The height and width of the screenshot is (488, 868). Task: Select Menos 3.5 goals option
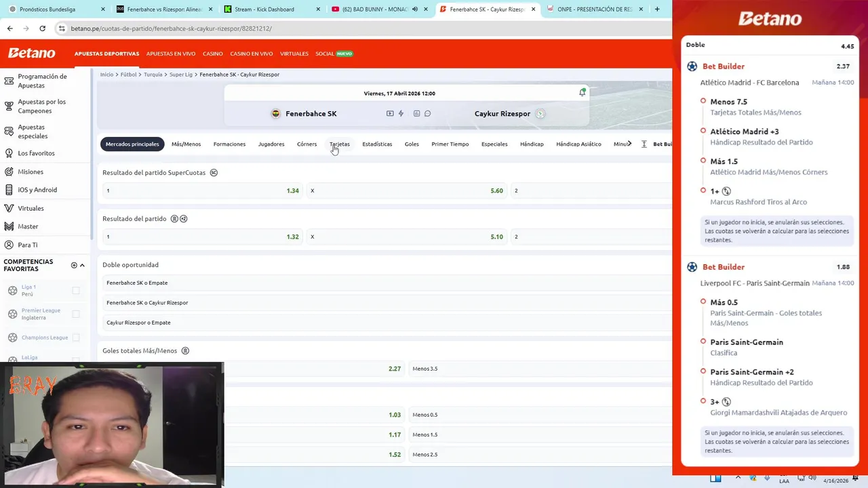pyautogui.click(x=540, y=369)
